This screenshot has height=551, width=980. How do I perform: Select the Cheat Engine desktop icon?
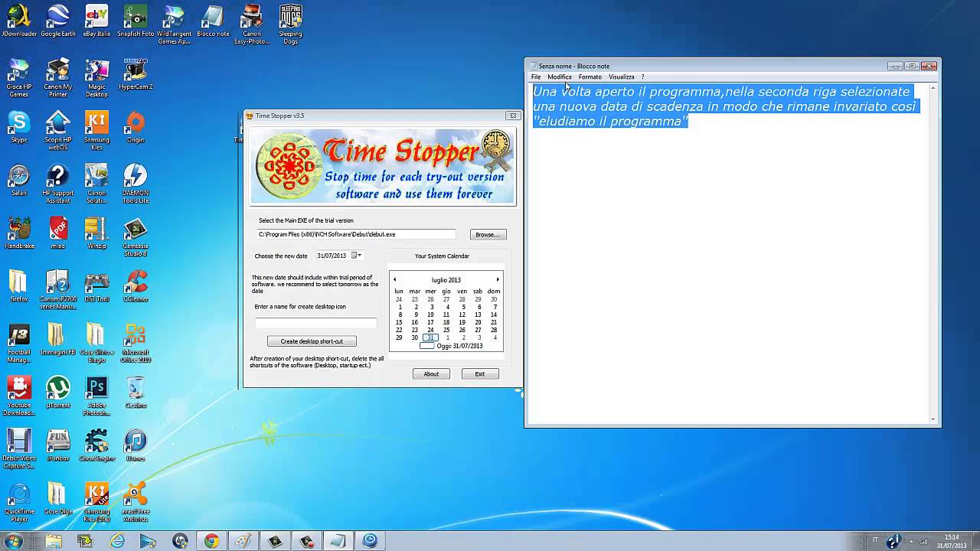pos(96,445)
